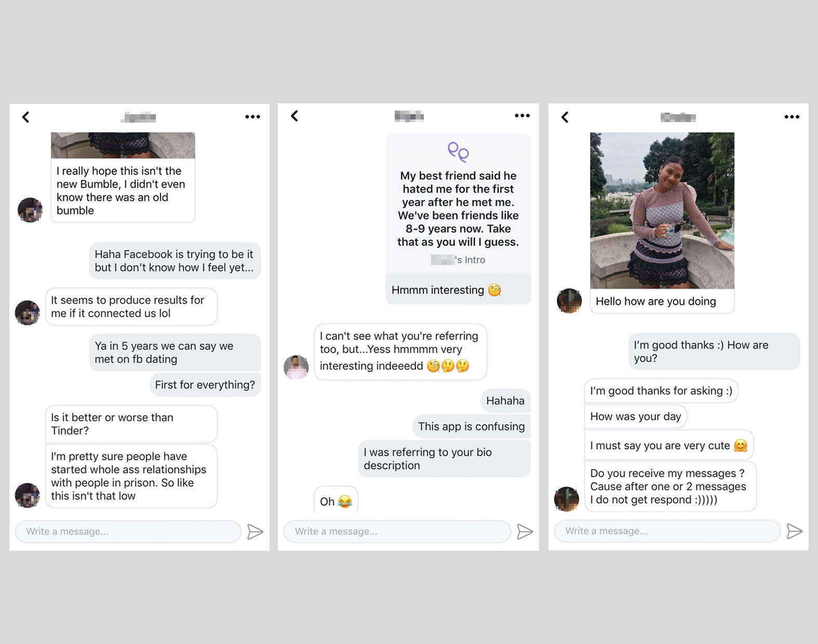This screenshot has width=818, height=644.
Task: Click avatar next to 'new Bumble' message
Action: click(x=30, y=210)
